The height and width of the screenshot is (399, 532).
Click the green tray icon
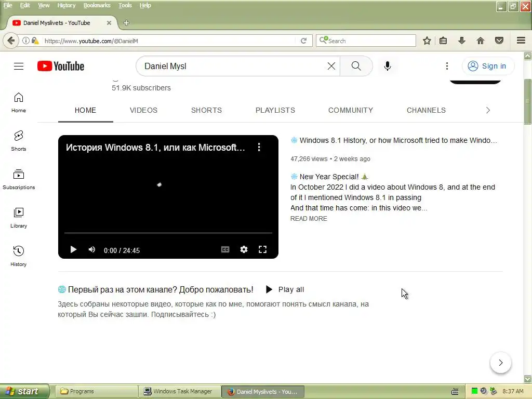pos(474,391)
